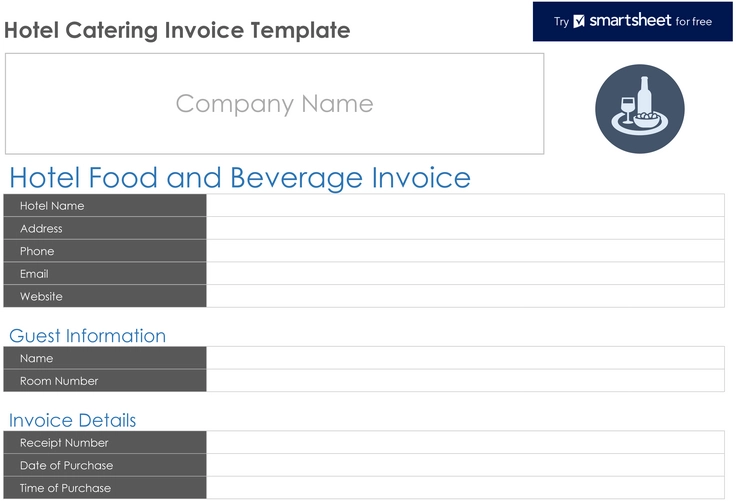Click the Room Number label cell
Image resolution: width=736 pixels, height=501 pixels.
coord(105,381)
